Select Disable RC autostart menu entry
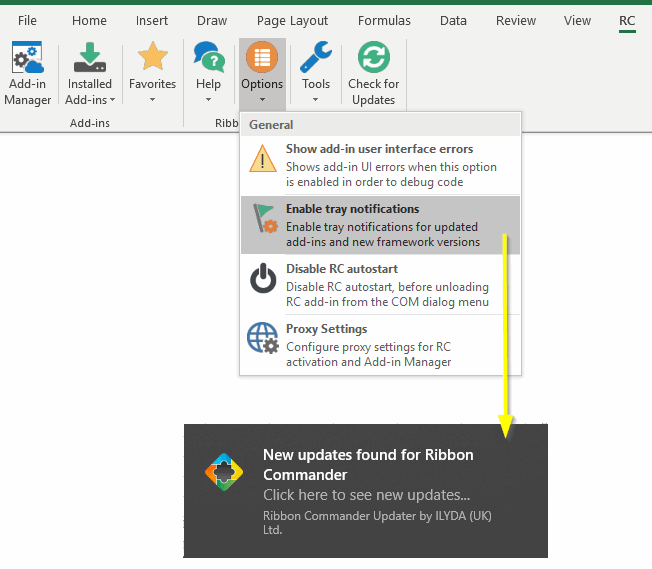The width and height of the screenshot is (652, 569). [380, 285]
